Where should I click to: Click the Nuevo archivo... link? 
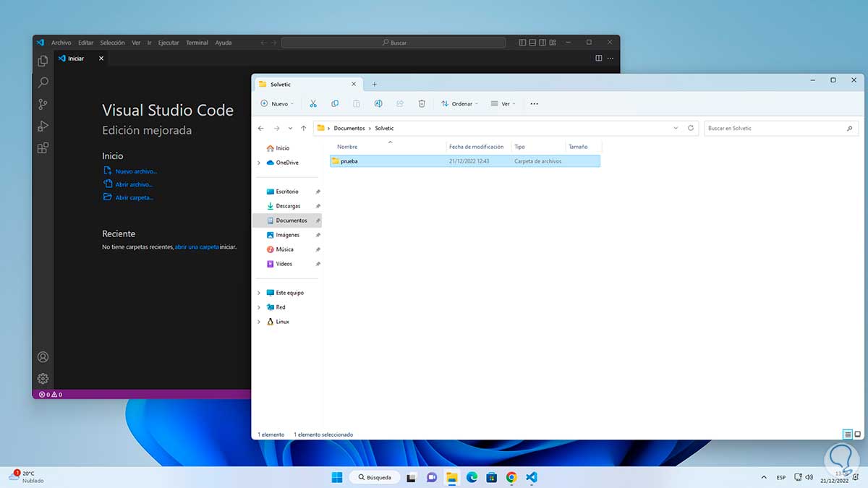[136, 171]
